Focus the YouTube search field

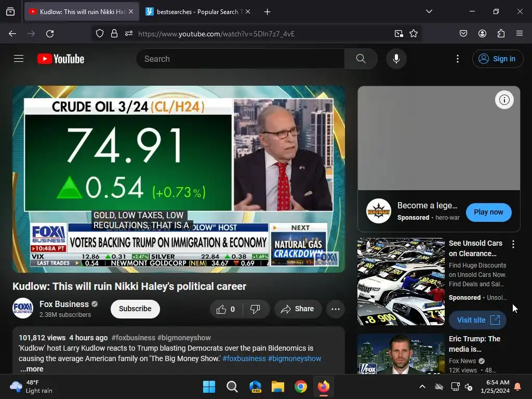click(241, 59)
